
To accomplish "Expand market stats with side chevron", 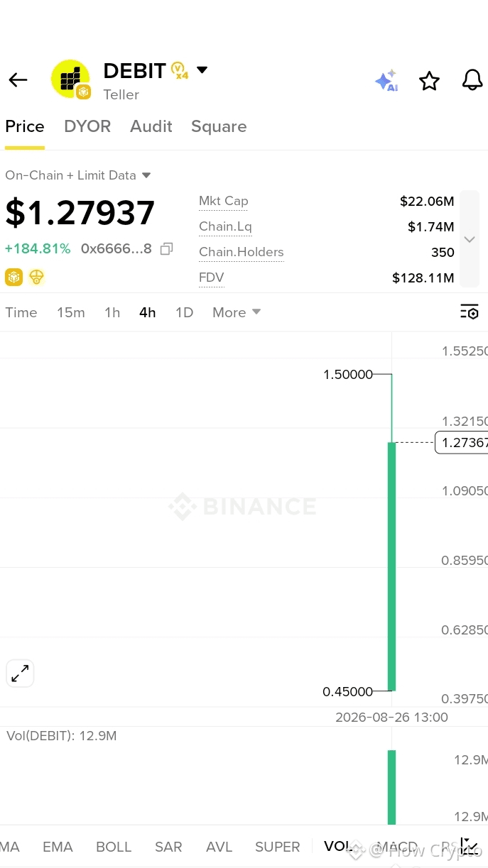I will coord(470,239).
